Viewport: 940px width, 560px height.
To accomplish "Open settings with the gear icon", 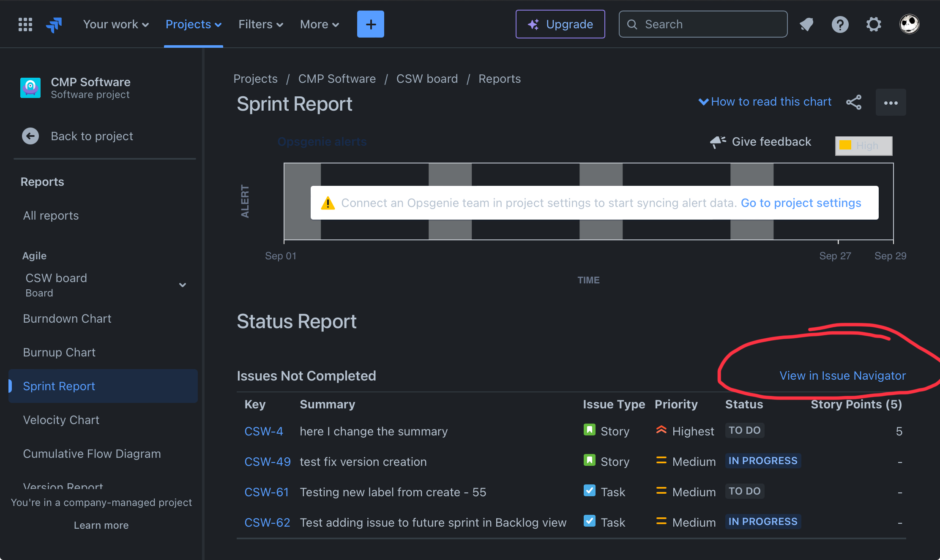I will coord(874,24).
